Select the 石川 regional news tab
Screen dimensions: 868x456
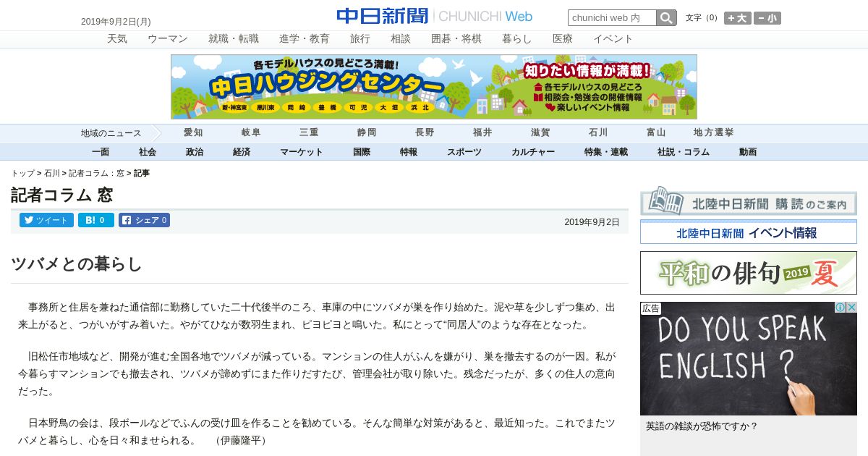click(x=598, y=133)
